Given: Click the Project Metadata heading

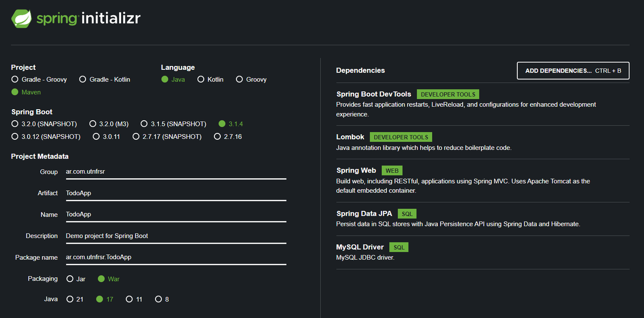Looking at the screenshot, I should [40, 156].
